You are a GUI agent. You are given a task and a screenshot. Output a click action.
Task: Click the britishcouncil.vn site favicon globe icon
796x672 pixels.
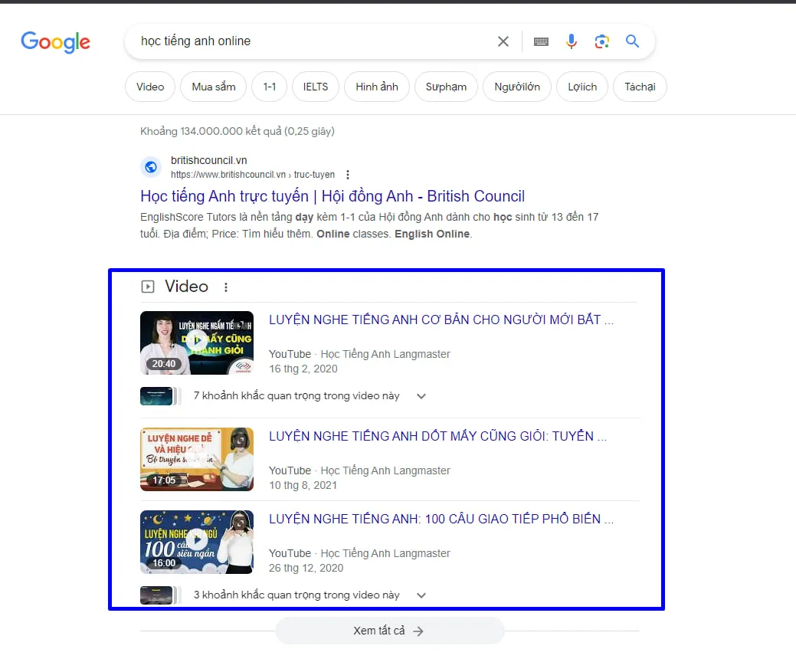pyautogui.click(x=150, y=166)
